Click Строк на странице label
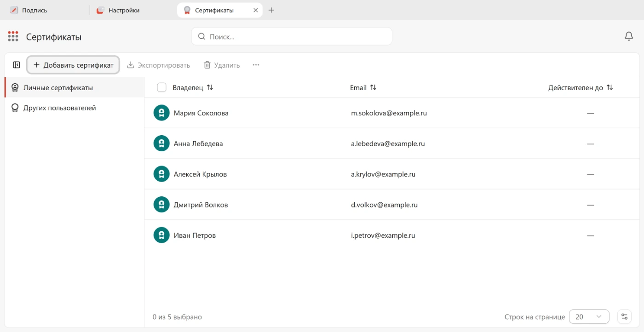 click(535, 317)
